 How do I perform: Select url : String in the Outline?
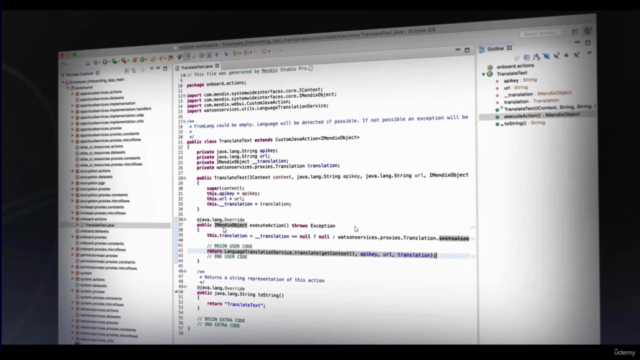click(x=516, y=87)
